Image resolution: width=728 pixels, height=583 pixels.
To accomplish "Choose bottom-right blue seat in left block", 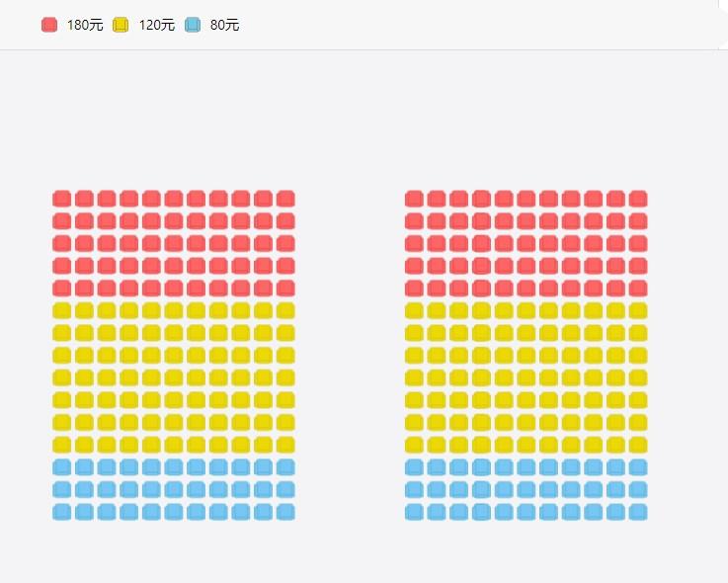I will tap(285, 512).
